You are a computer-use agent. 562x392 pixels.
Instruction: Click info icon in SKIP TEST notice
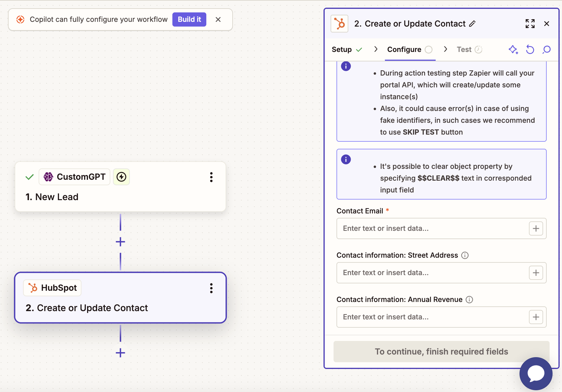click(346, 66)
